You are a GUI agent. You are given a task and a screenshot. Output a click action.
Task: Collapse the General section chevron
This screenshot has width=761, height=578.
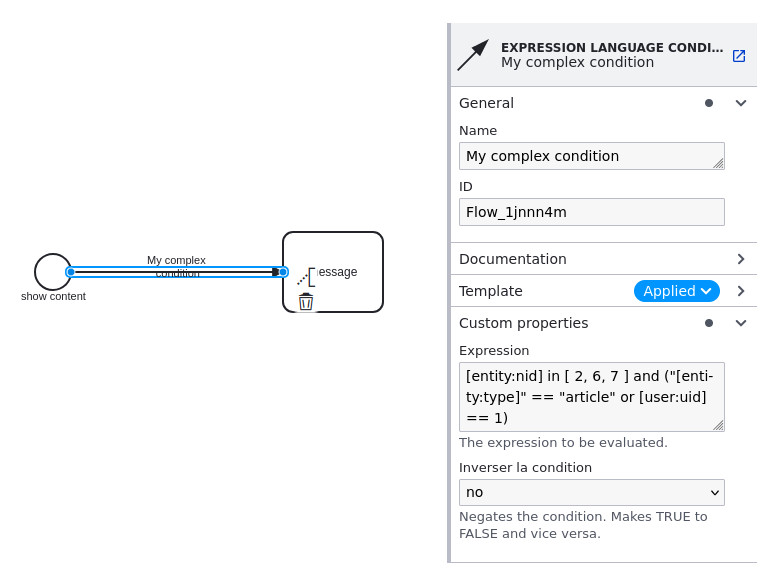[x=741, y=103]
